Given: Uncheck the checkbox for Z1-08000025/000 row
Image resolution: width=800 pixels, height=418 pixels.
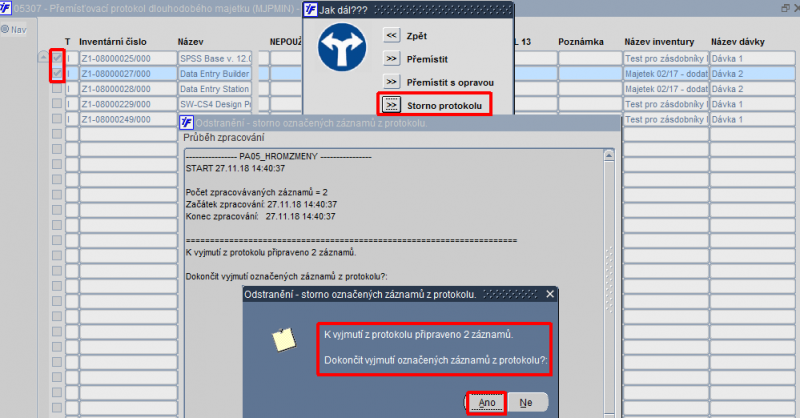Looking at the screenshot, I should click(x=57, y=58).
